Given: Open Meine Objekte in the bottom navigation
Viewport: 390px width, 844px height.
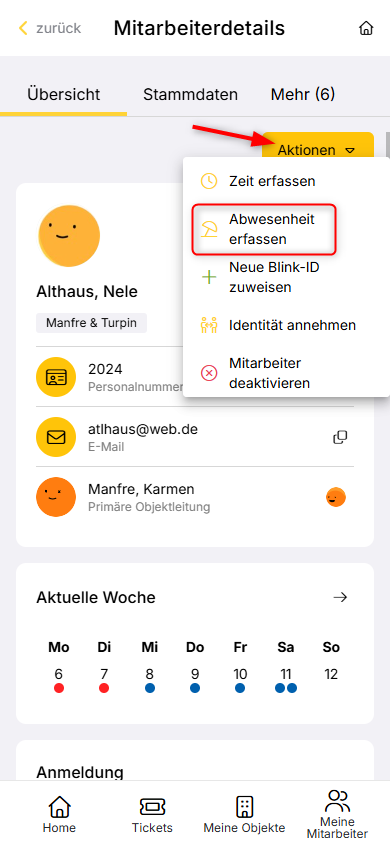Looking at the screenshot, I should pyautogui.click(x=244, y=815).
